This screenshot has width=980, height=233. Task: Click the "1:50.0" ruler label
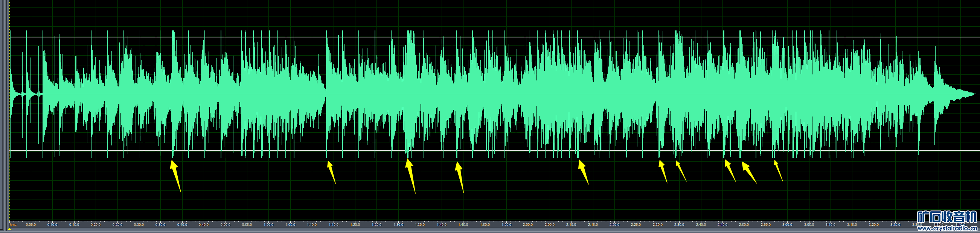[x=485, y=225]
